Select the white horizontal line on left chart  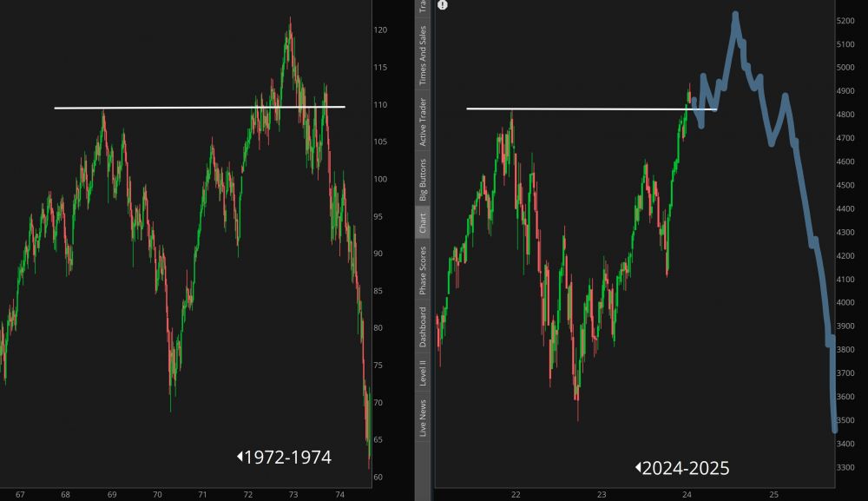point(200,108)
